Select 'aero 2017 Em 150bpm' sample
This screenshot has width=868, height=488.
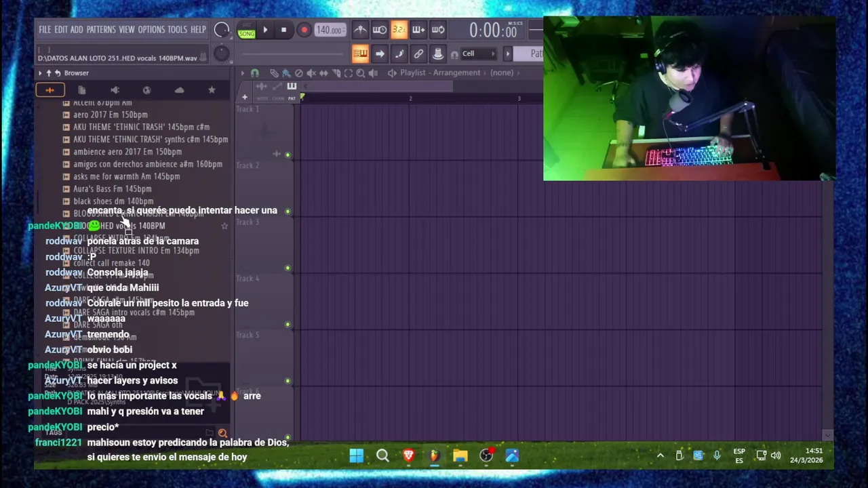click(110, 115)
